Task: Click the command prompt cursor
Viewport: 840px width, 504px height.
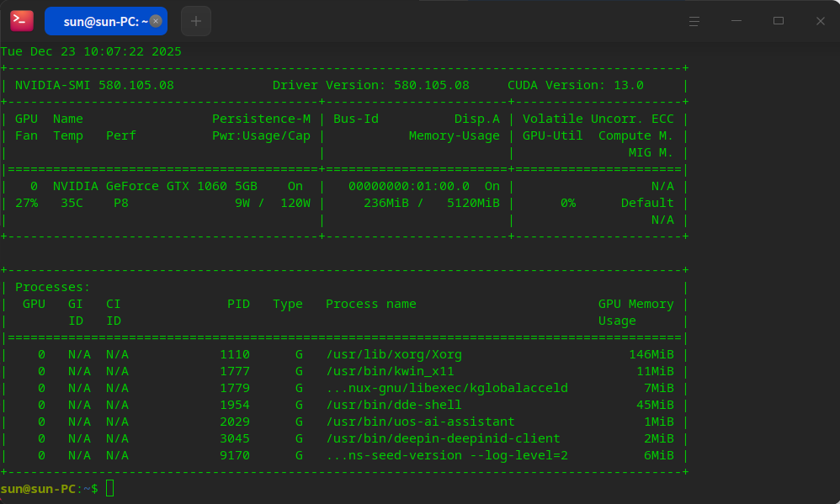Action: pyautogui.click(x=109, y=489)
